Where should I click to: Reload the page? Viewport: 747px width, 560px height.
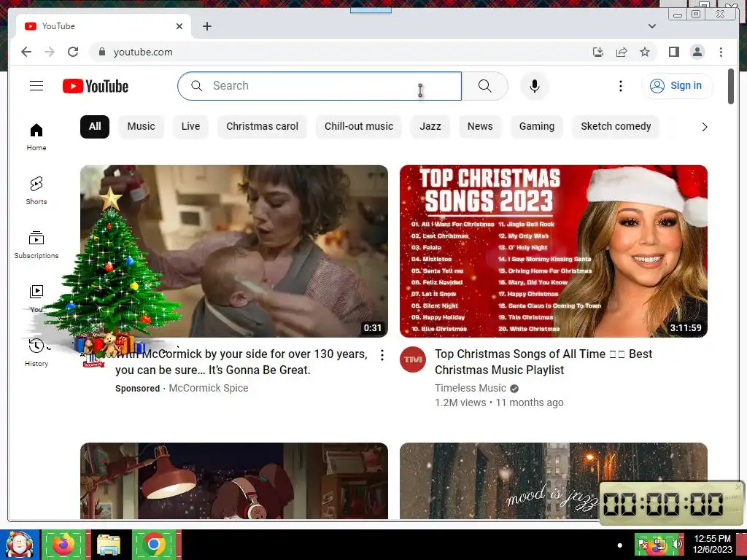[x=73, y=52]
